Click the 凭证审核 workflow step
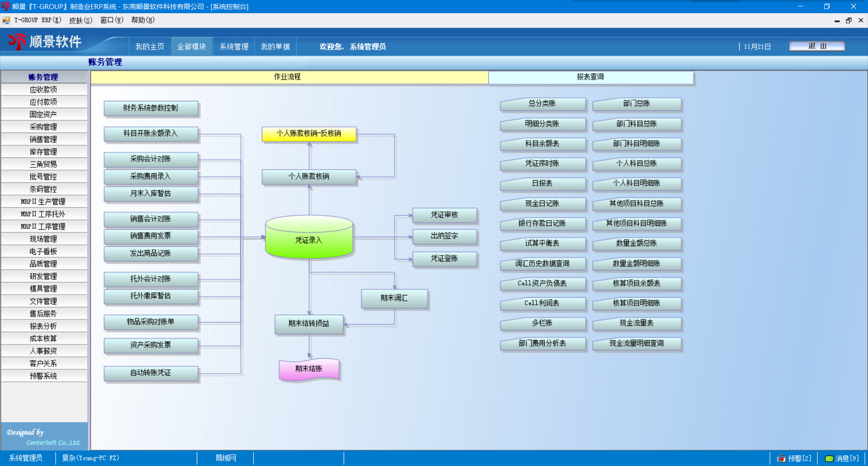This screenshot has width=868, height=466. pyautogui.click(x=444, y=215)
